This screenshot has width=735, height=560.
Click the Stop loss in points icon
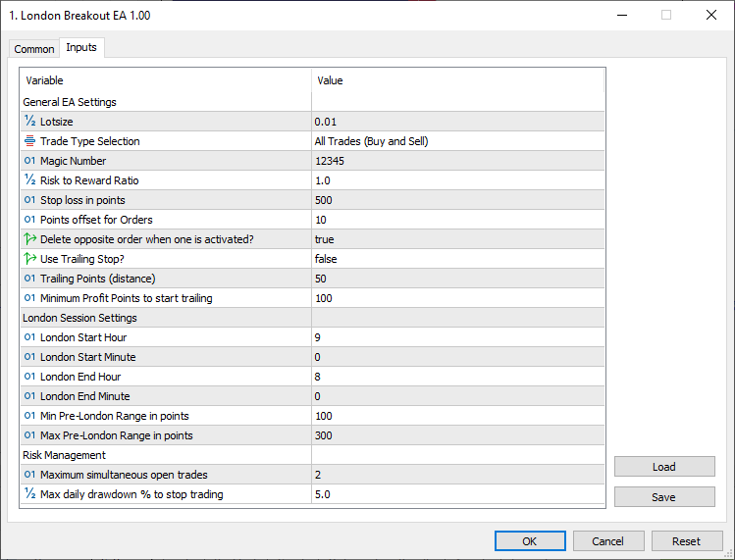[30, 200]
